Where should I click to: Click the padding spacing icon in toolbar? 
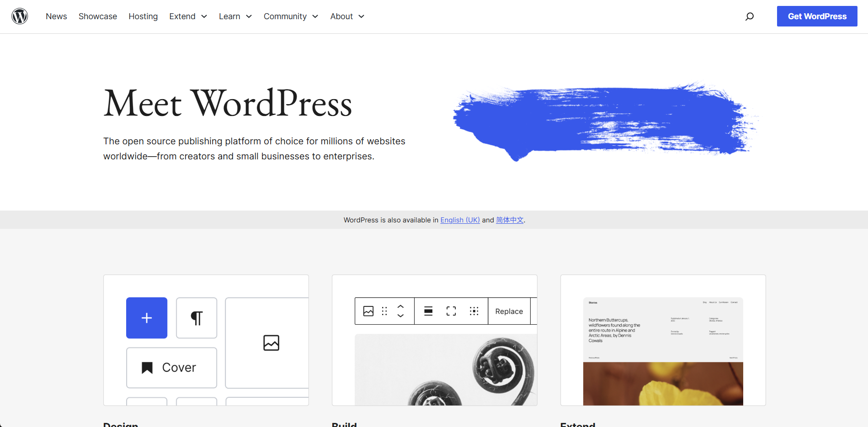[x=474, y=311]
